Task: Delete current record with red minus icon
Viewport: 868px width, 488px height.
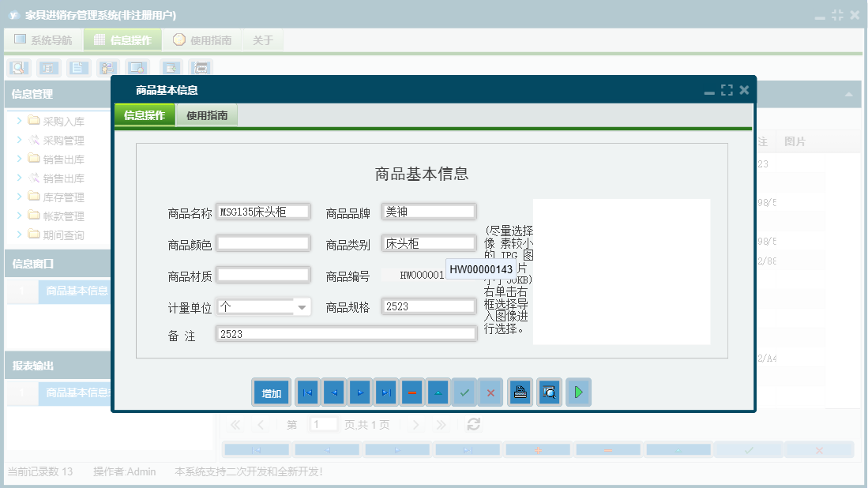Action: coord(411,392)
